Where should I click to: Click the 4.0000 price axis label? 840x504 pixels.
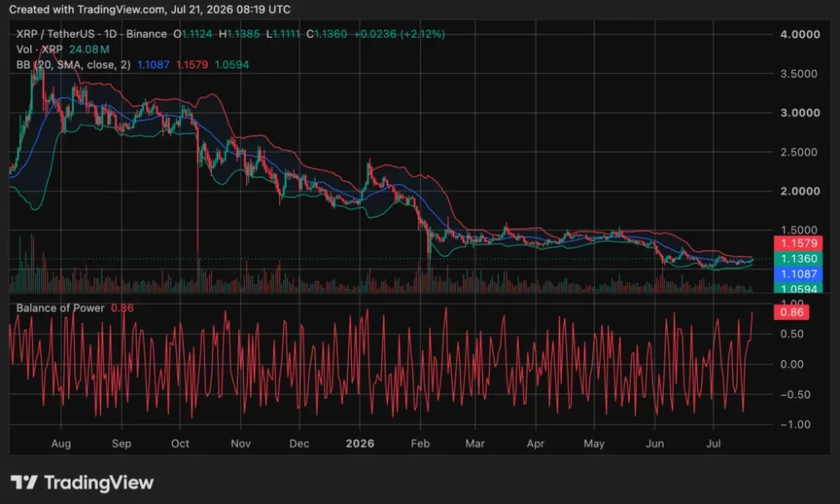click(800, 34)
